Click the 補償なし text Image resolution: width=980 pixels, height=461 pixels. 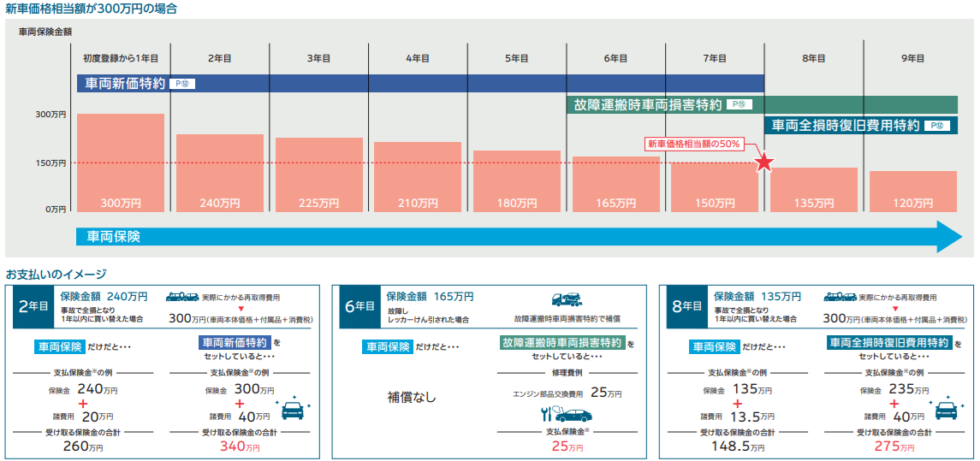411,398
